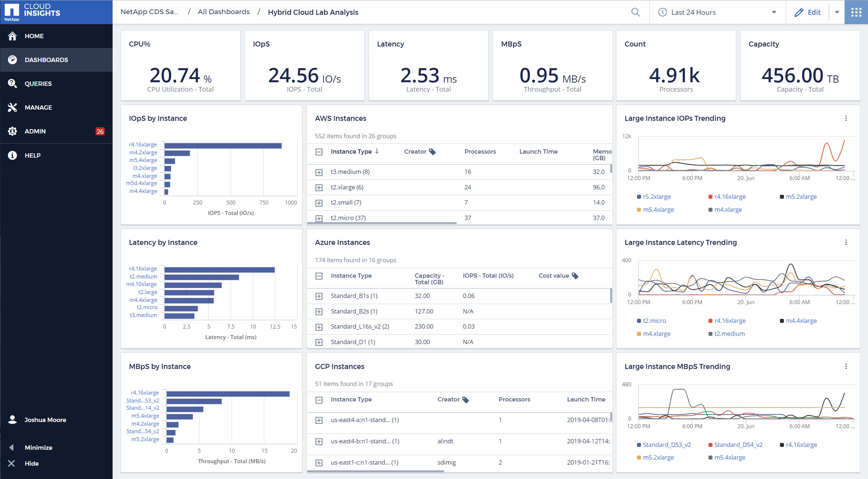Open the Dashboards section from the sidebar
Viewport: 868px width, 479px height.
46,60
